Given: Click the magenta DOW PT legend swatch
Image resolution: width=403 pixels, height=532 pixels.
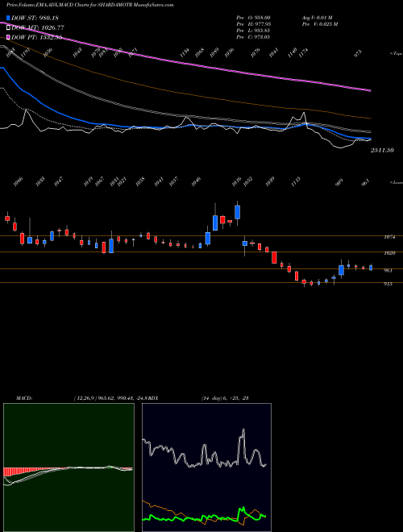Looking at the screenshot, I should (x=9, y=37).
